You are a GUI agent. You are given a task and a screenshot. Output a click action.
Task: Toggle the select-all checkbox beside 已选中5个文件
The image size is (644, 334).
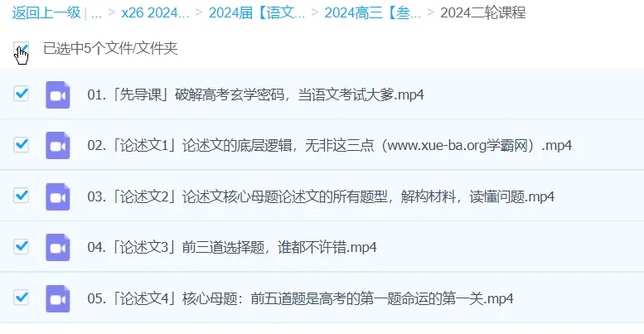tap(22, 49)
